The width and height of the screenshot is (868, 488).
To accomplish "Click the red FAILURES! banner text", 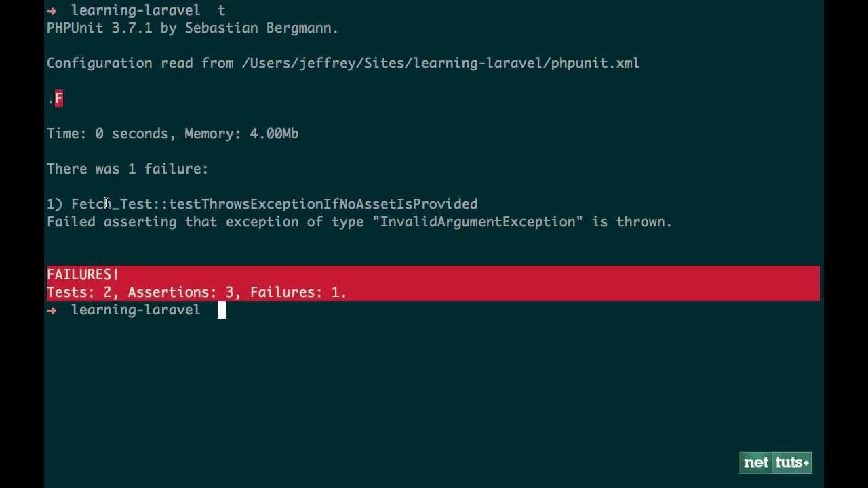I will tap(83, 274).
